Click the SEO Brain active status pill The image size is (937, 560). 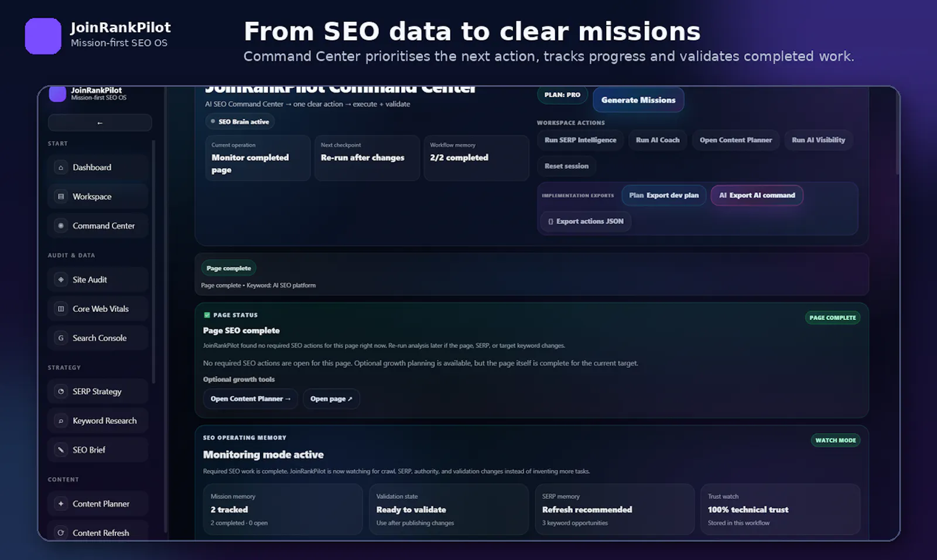tap(240, 122)
